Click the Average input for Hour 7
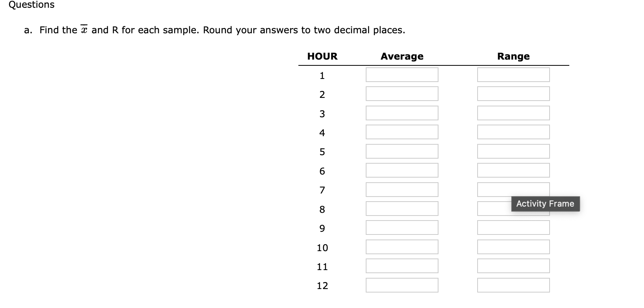Screen dimensions: 644x308 pyautogui.click(x=402, y=189)
